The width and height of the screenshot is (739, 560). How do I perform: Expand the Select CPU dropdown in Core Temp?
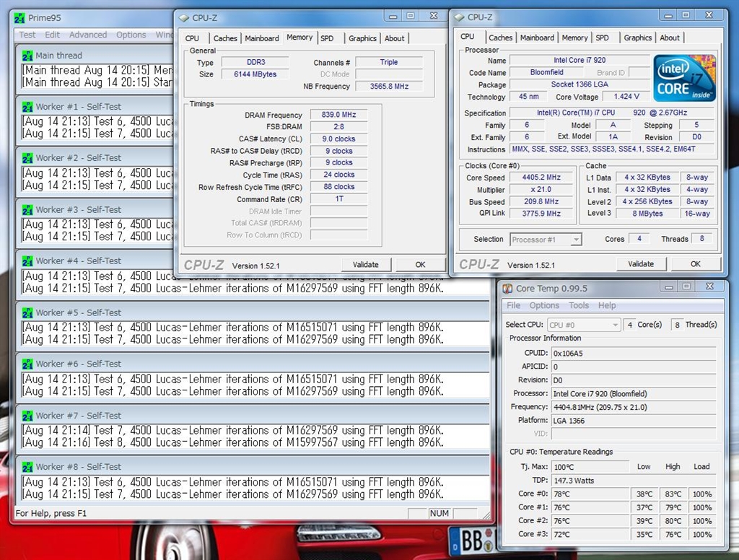583,325
